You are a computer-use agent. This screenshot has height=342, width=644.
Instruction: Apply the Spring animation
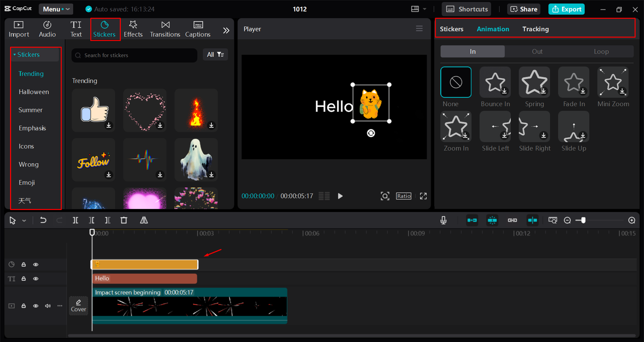(534, 82)
